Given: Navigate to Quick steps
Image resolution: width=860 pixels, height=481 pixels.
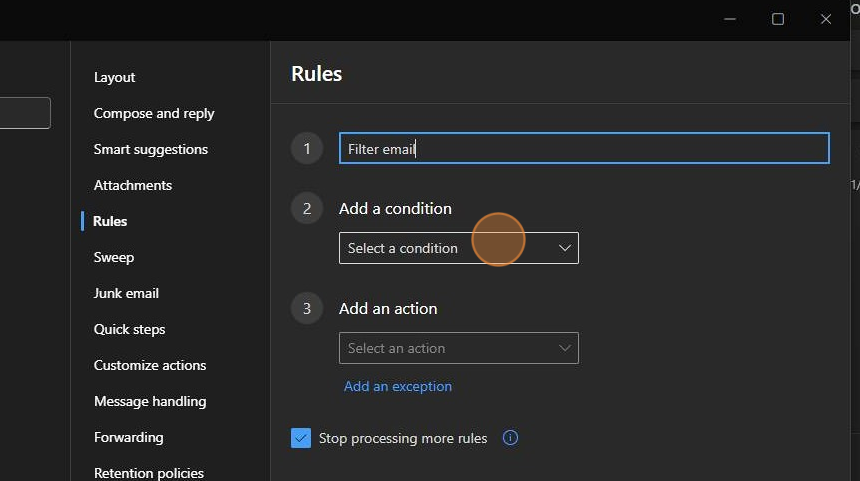Looking at the screenshot, I should (x=129, y=329).
